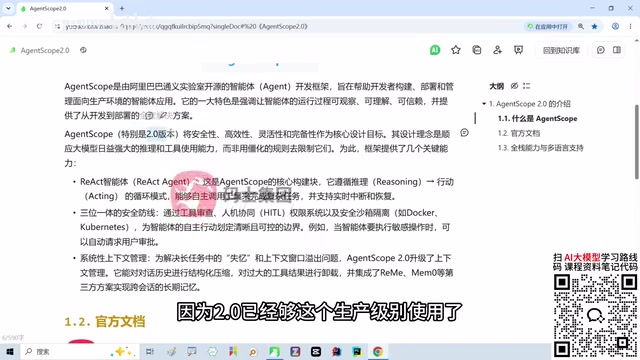This screenshot has width=640, height=360.
Task: Switch to Chrome on the taskbar
Action: (378, 351)
